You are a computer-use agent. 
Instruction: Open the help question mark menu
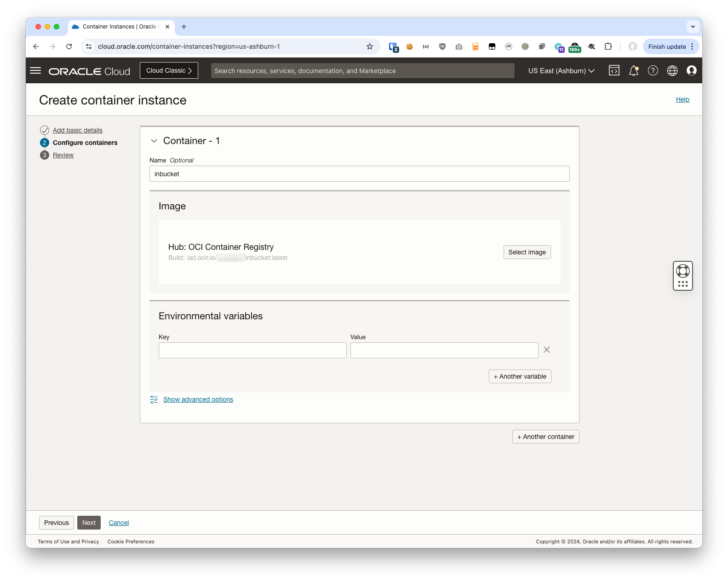pyautogui.click(x=653, y=70)
